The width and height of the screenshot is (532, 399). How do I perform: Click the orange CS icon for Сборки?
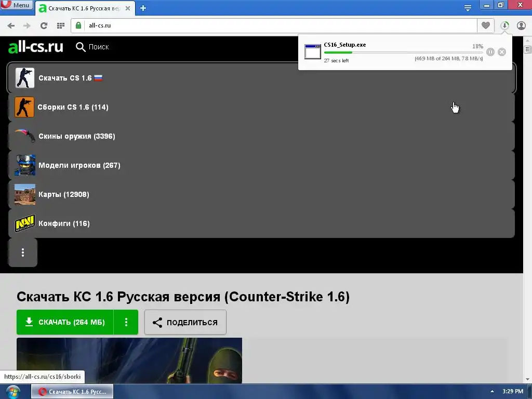tap(24, 107)
